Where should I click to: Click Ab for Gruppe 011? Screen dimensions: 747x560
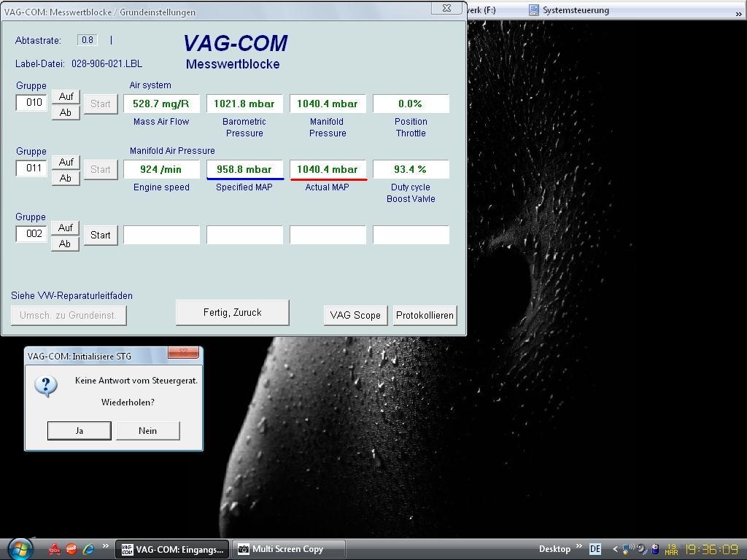[66, 178]
